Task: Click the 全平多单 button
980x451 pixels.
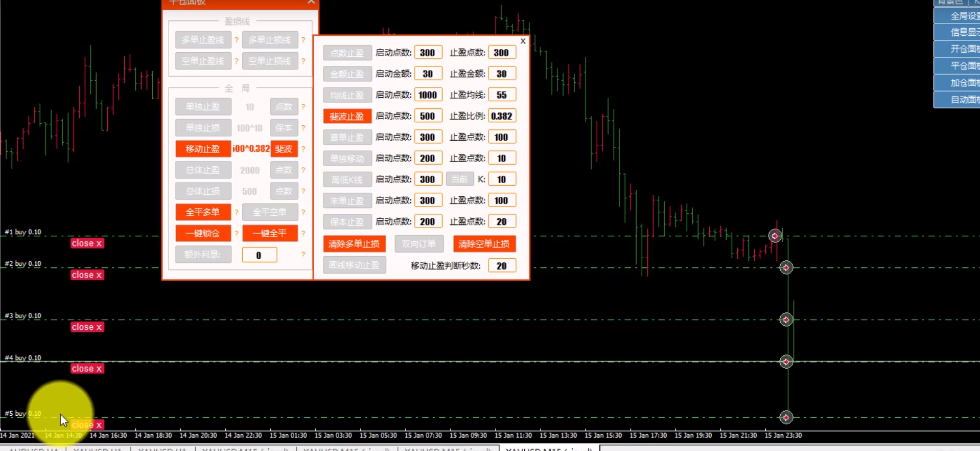Action: tap(203, 212)
